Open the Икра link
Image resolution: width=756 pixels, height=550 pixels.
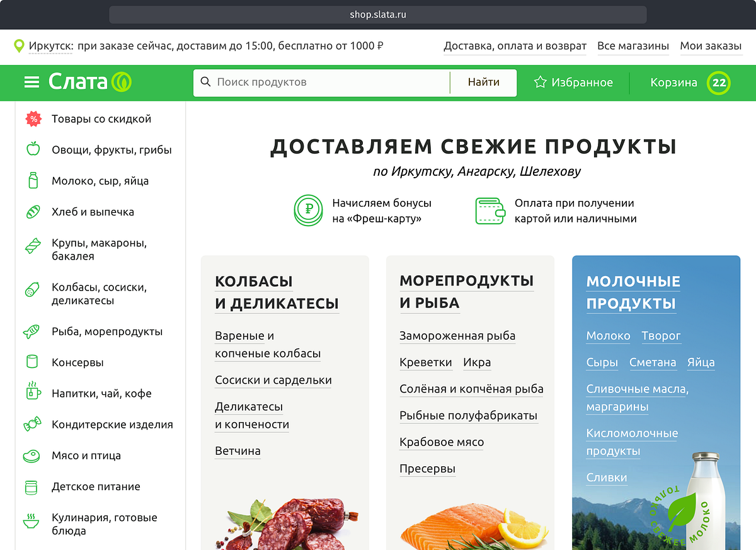point(477,362)
